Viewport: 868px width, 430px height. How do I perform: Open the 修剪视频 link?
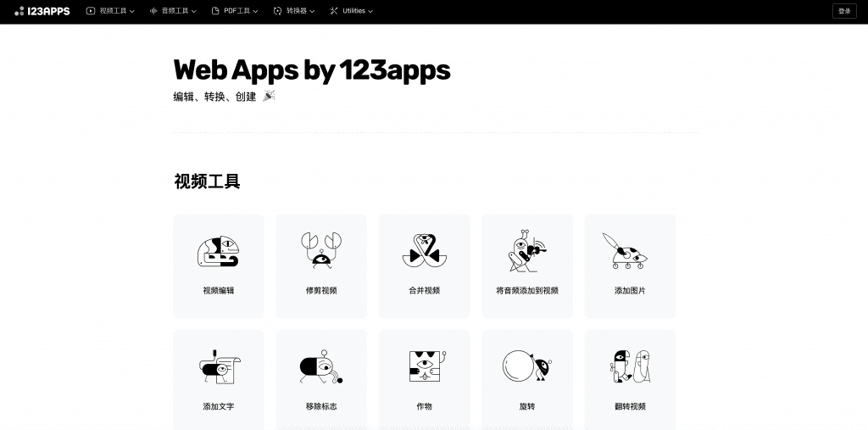click(321, 290)
